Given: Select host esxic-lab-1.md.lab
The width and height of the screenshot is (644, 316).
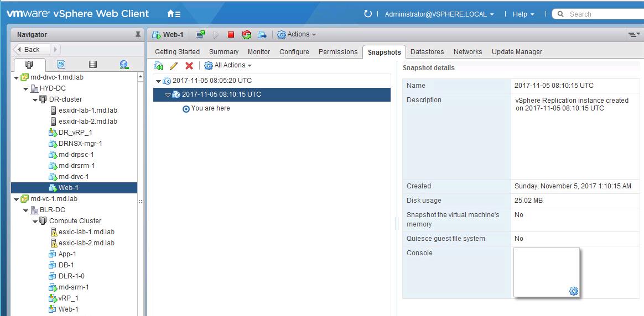Looking at the screenshot, I should click(x=86, y=232).
